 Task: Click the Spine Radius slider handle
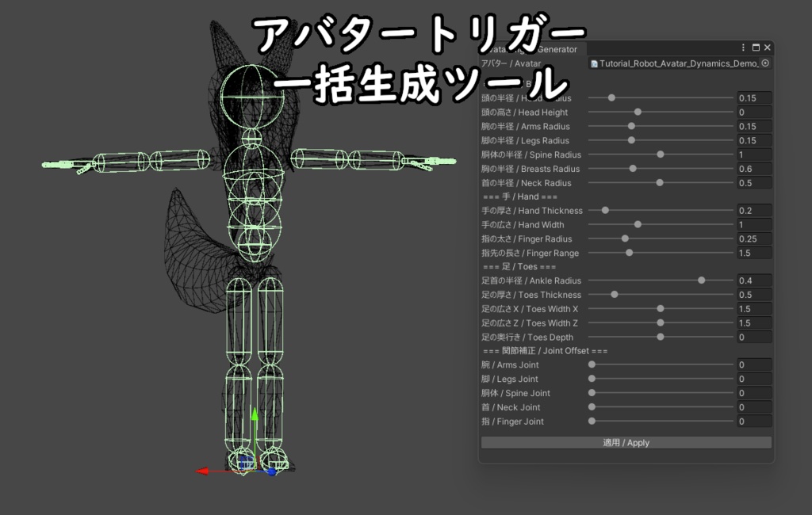(661, 154)
